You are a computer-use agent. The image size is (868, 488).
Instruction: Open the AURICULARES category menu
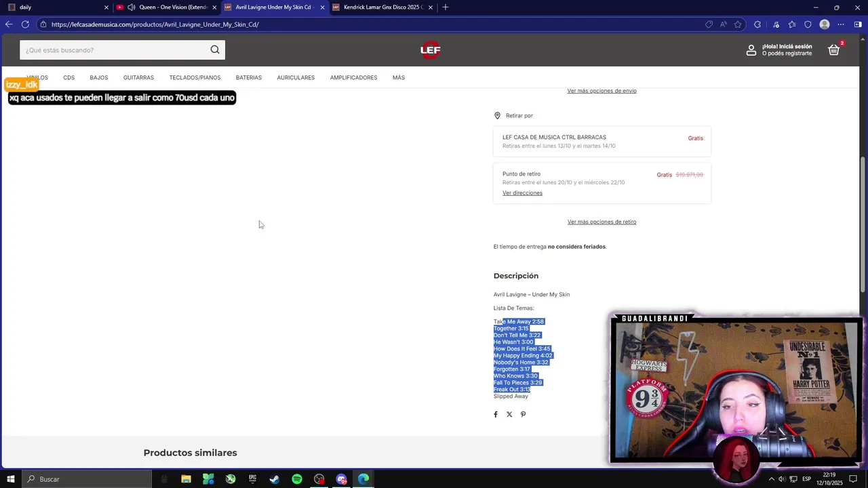(x=296, y=78)
